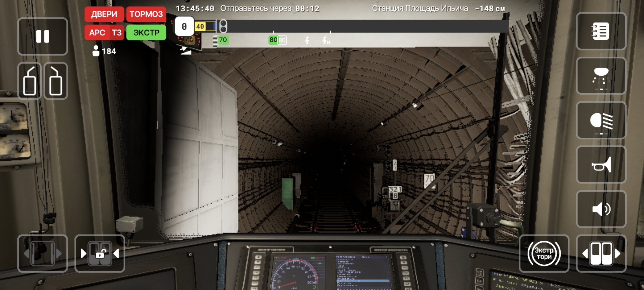Click the green ЭКСТР indicator
Viewport: 644px width, 290px height.
(x=146, y=33)
